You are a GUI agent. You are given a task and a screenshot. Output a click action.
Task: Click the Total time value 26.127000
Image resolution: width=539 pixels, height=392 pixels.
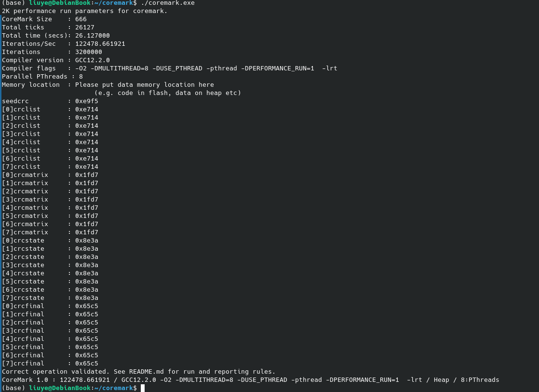point(92,36)
